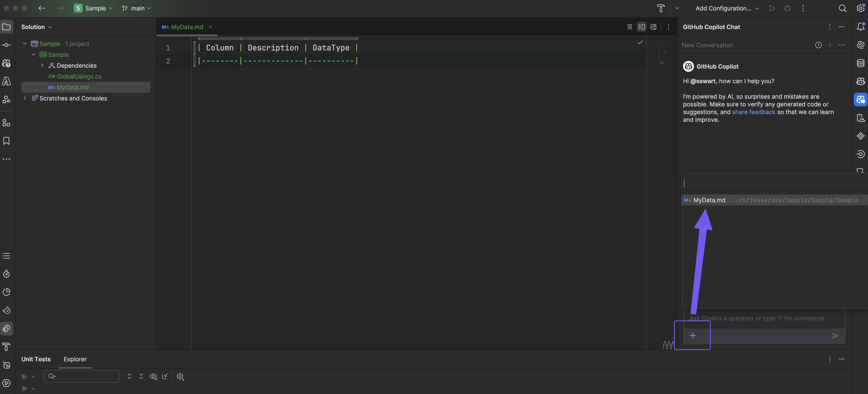This screenshot has width=868, height=394.
Task: Select the MyData.md editor tab
Action: (187, 27)
